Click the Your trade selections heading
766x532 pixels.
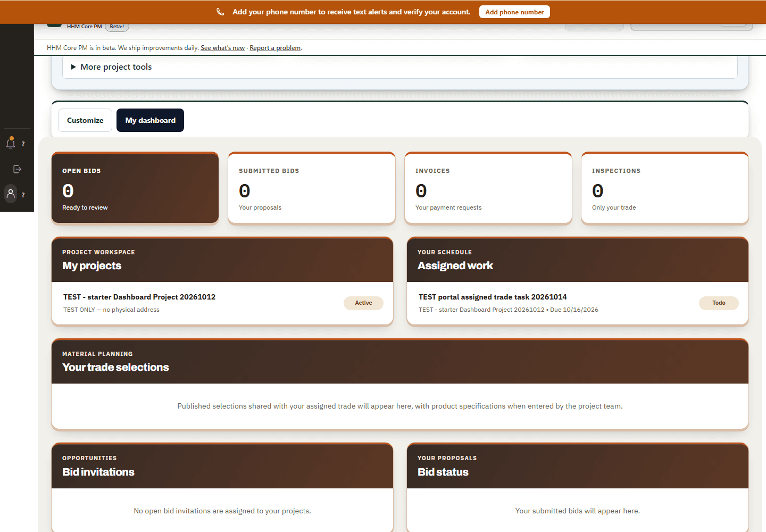click(x=115, y=367)
